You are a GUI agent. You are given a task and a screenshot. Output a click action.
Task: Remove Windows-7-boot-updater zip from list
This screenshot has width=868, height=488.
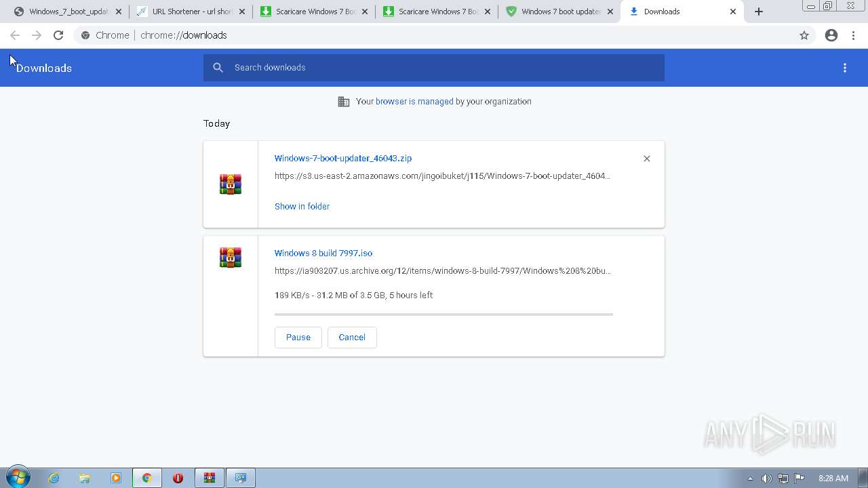(x=646, y=159)
